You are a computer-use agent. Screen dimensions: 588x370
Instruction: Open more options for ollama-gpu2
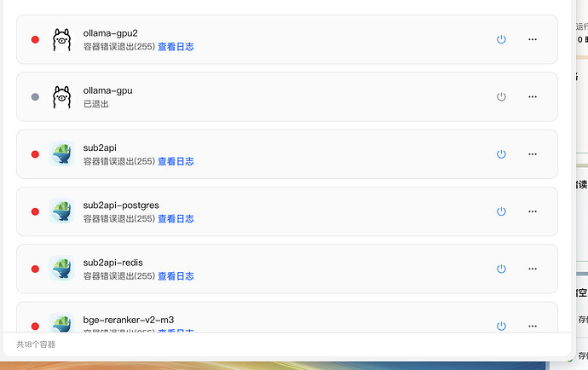tap(533, 39)
